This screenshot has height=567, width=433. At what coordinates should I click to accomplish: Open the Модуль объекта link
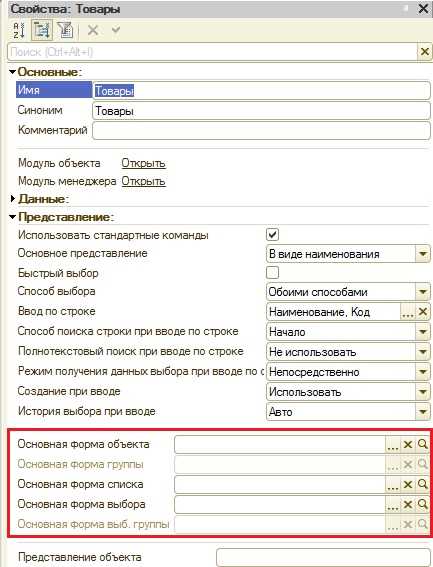click(x=144, y=163)
